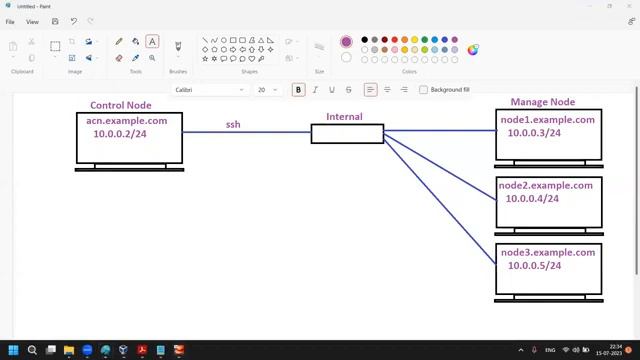Viewport: 640px width, 360px height.
Task: Open the View menu
Action: (x=32, y=22)
